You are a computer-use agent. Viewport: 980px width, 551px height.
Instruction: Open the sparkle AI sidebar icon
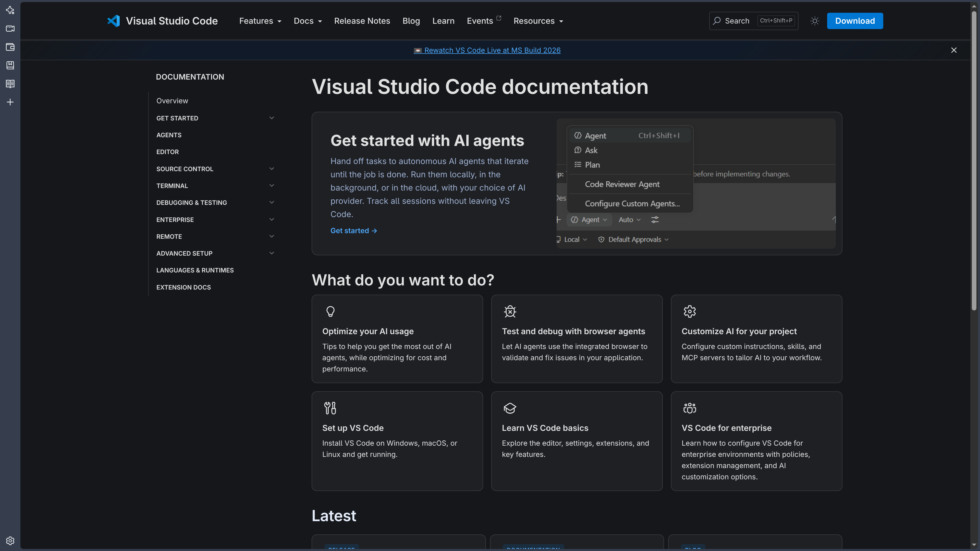[x=10, y=10]
